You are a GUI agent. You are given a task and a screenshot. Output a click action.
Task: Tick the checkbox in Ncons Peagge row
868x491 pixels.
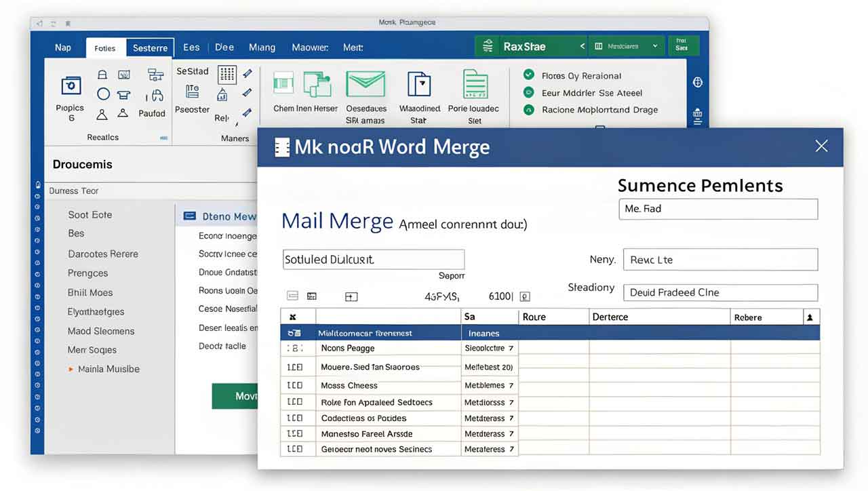pos(294,348)
